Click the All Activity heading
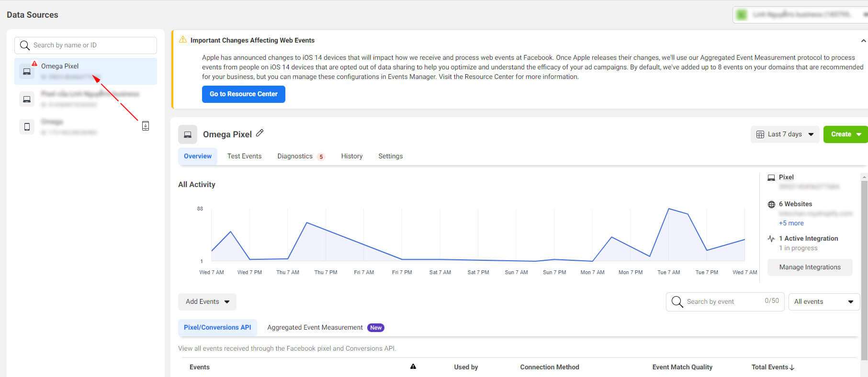This screenshot has height=377, width=868. [197, 185]
